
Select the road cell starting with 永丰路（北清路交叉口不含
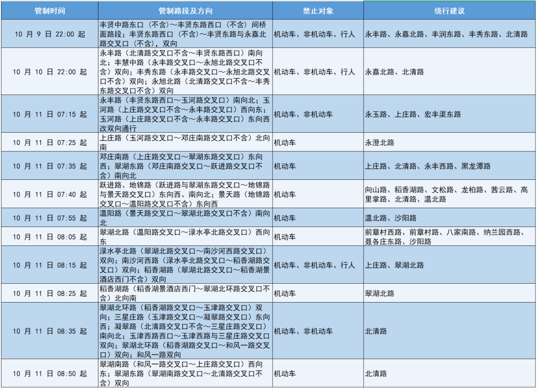point(185,72)
